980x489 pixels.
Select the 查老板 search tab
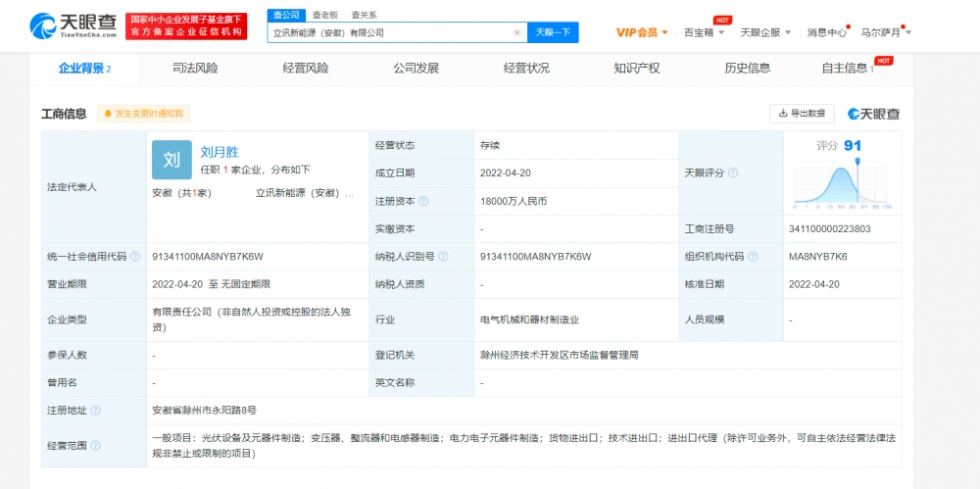click(325, 15)
